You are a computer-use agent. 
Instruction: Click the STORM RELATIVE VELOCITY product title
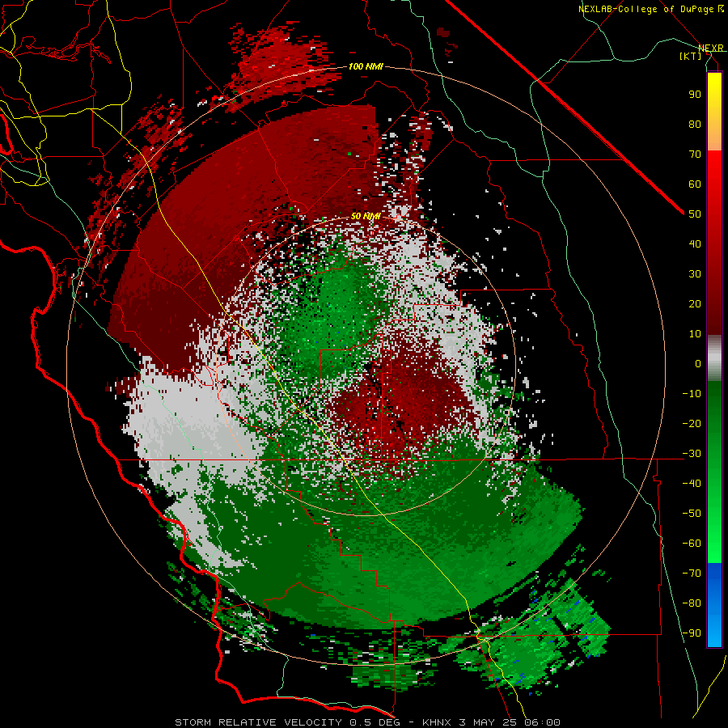[258, 722]
